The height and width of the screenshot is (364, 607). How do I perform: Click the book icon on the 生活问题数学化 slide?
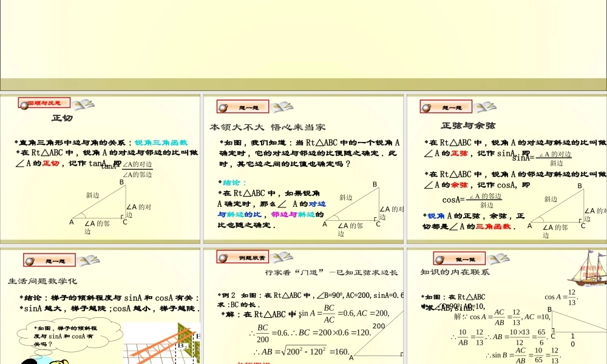88,261
